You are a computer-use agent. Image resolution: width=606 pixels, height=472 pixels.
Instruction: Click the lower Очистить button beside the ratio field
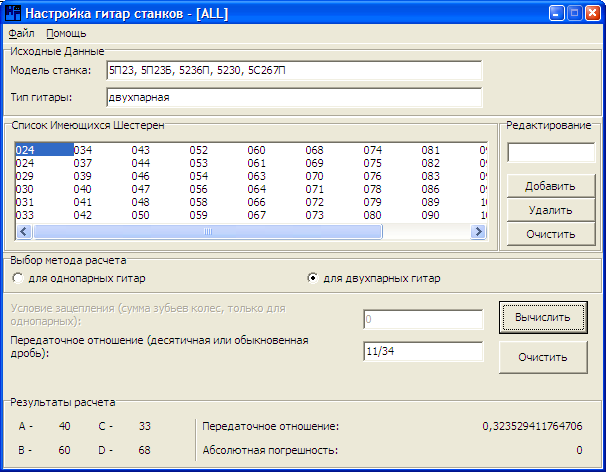[x=543, y=356]
